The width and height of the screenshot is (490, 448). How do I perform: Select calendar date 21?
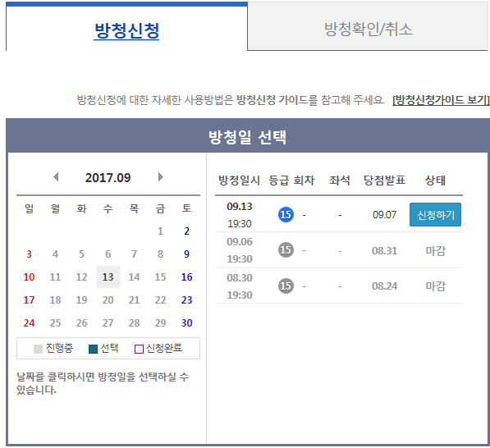[134, 300]
